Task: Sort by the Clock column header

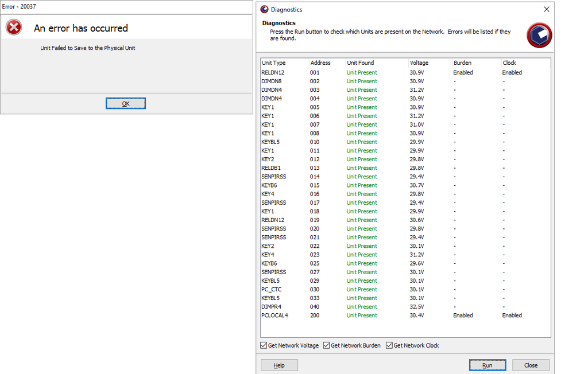Action: (x=526, y=63)
